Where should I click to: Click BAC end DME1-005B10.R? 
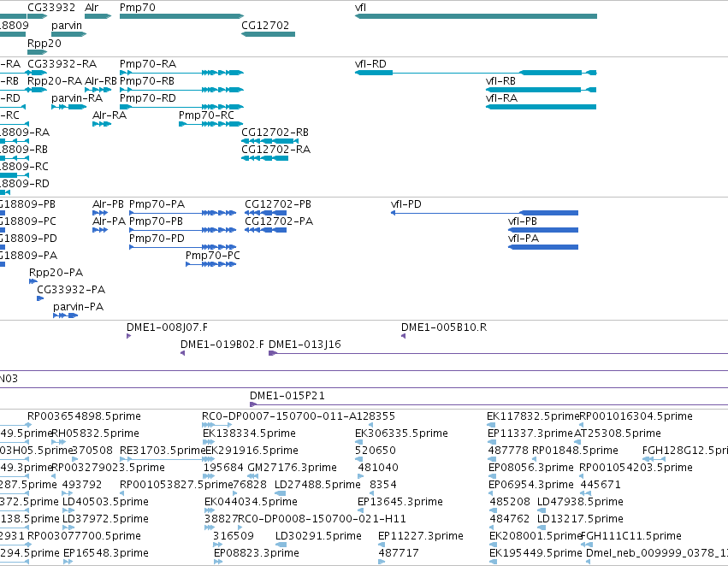pyautogui.click(x=404, y=336)
